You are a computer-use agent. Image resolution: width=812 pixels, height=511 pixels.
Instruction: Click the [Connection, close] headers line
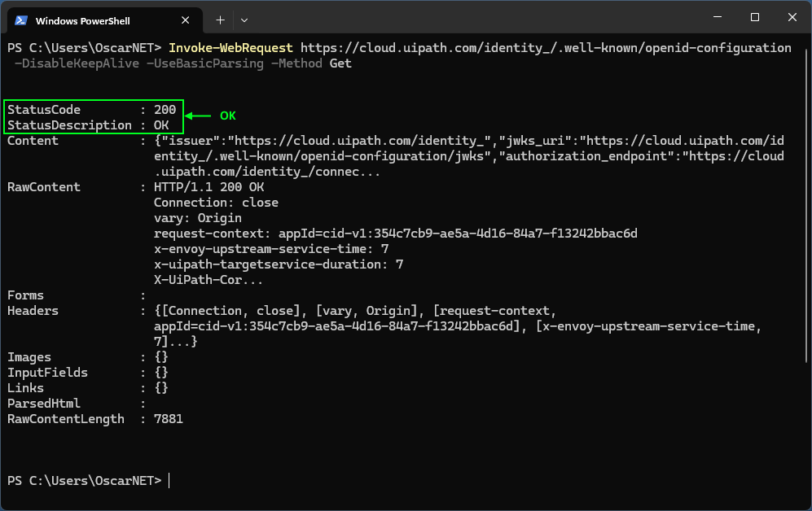[x=355, y=311]
